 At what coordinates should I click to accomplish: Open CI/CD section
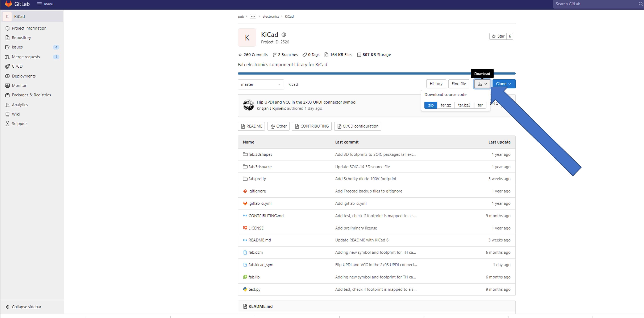(17, 66)
